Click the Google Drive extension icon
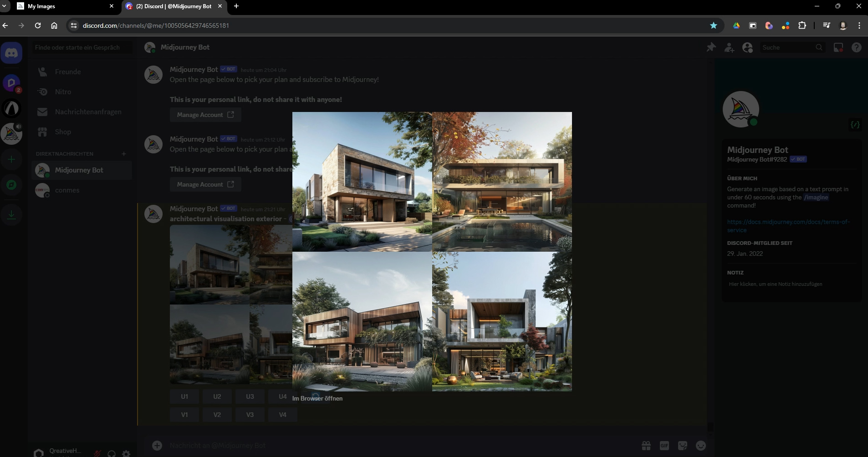 coord(736,25)
